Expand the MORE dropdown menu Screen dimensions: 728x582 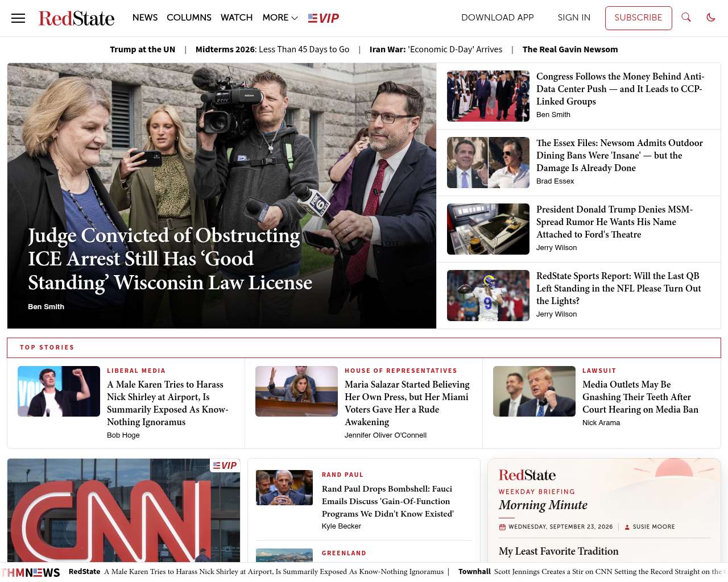(280, 18)
